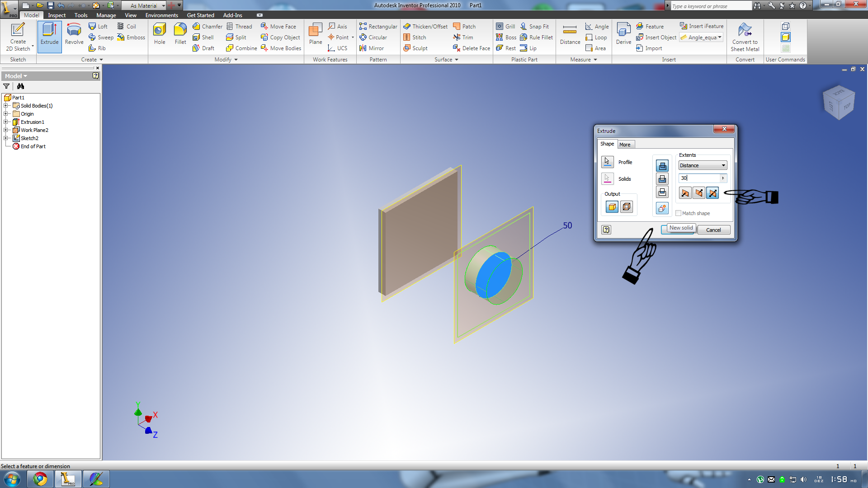868x488 pixels.
Task: Expand the Origin folder node
Action: click(x=6, y=114)
